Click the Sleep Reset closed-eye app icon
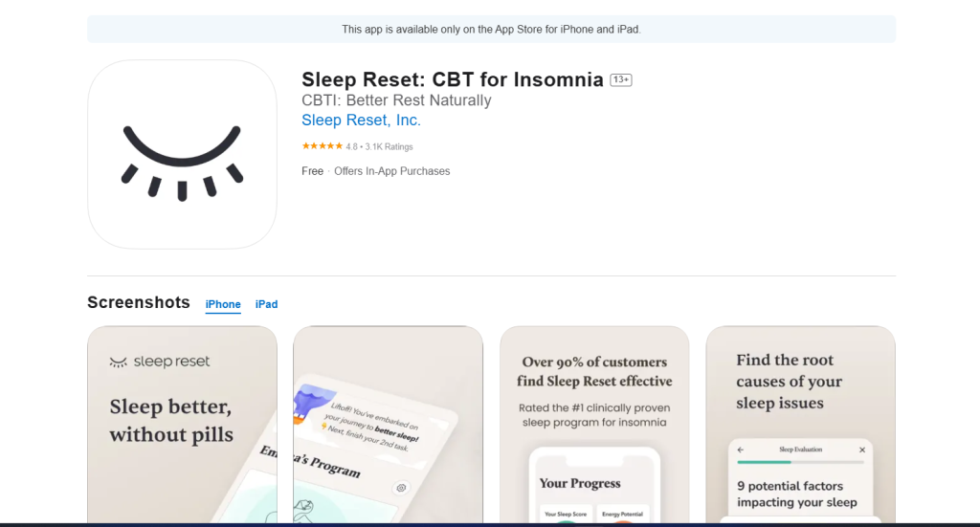 coord(182,154)
